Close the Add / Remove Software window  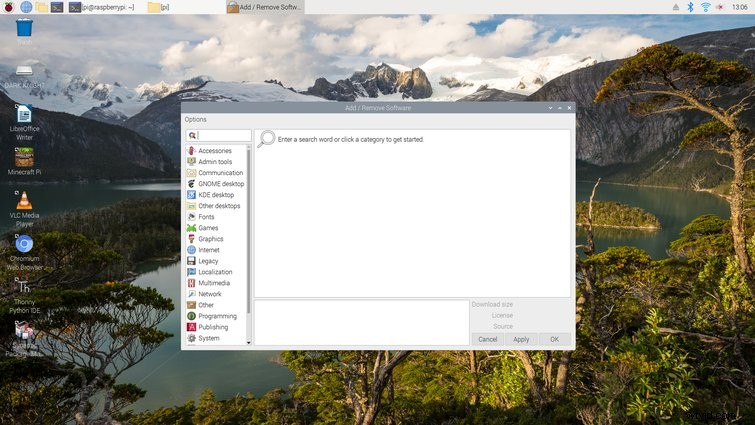coord(569,108)
